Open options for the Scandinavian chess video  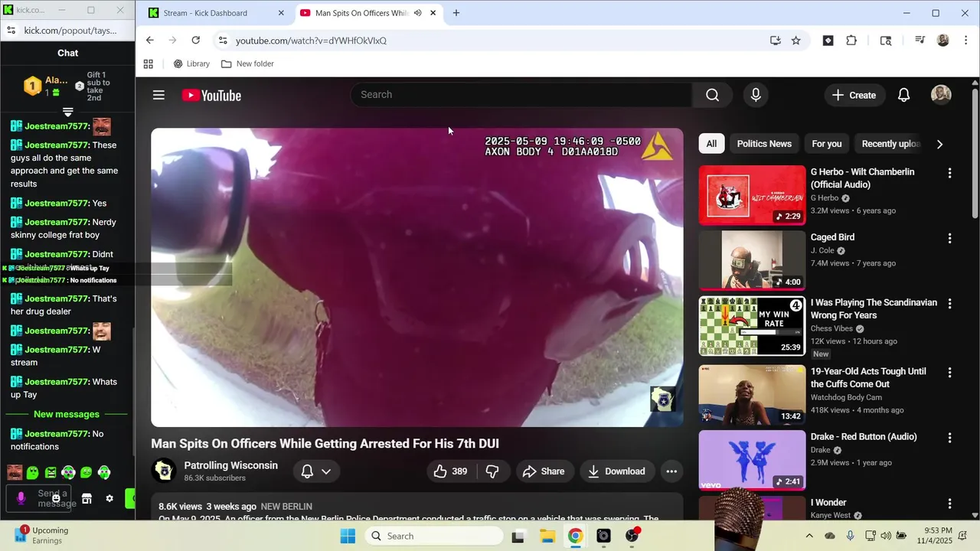point(949,304)
